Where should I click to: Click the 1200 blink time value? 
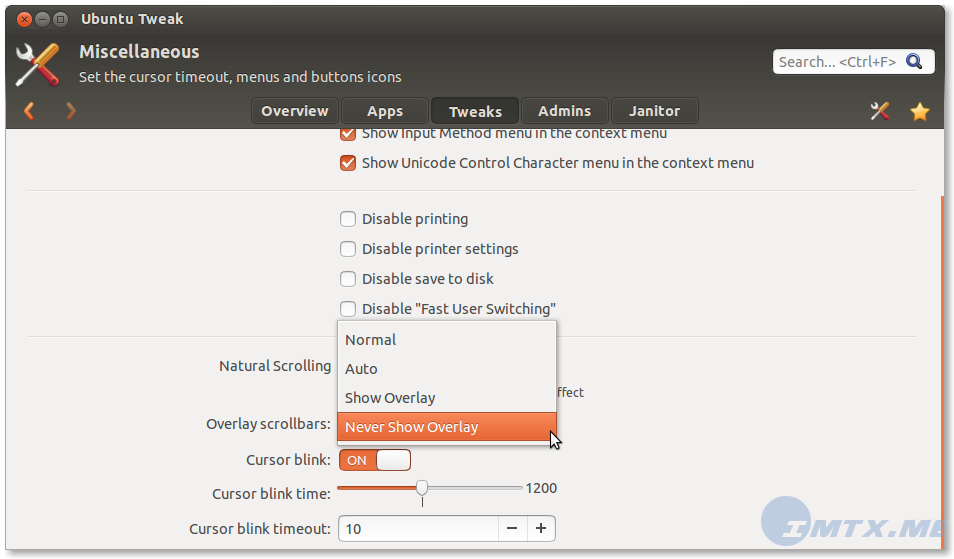coord(541,488)
